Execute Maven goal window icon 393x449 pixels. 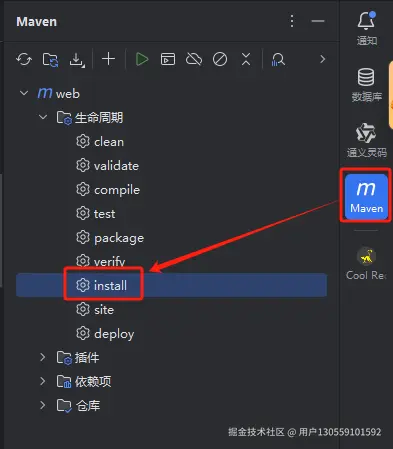coord(168,59)
